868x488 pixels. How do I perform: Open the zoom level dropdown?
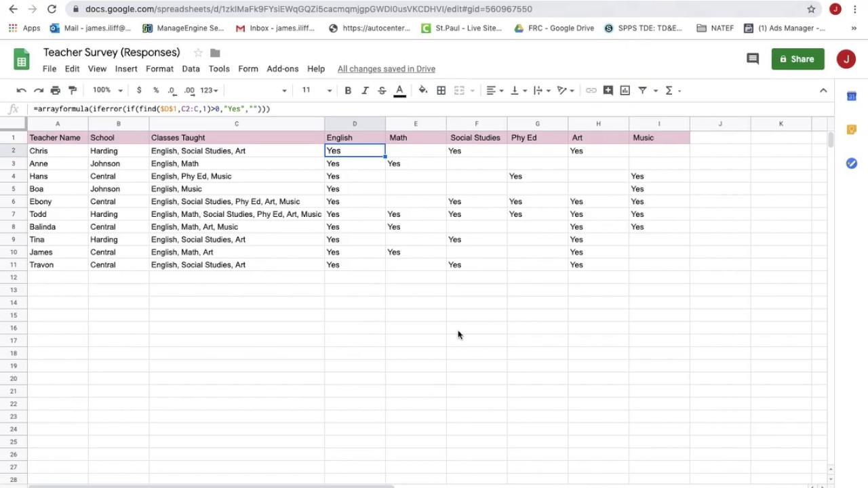[107, 90]
